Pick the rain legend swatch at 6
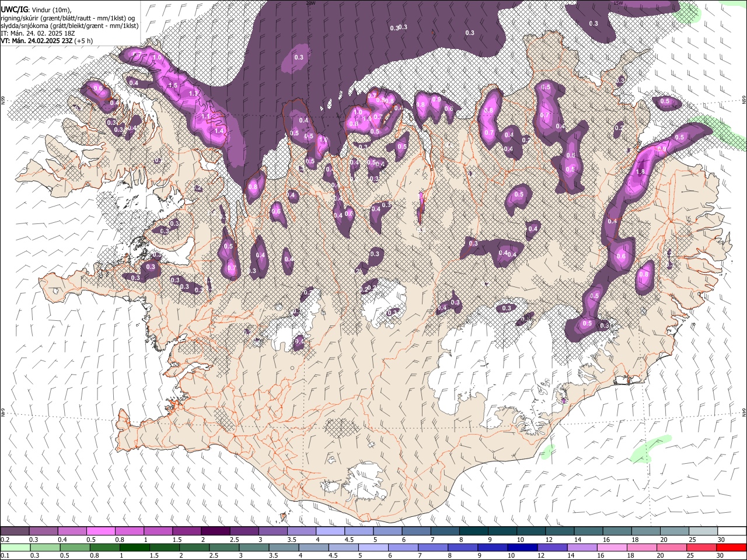747x560 pixels. pyautogui.click(x=402, y=548)
